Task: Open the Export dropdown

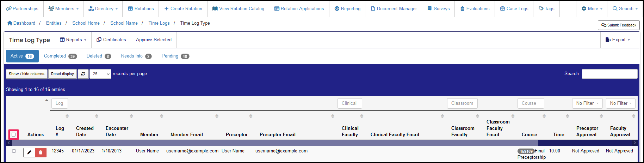Action: pyautogui.click(x=618, y=40)
